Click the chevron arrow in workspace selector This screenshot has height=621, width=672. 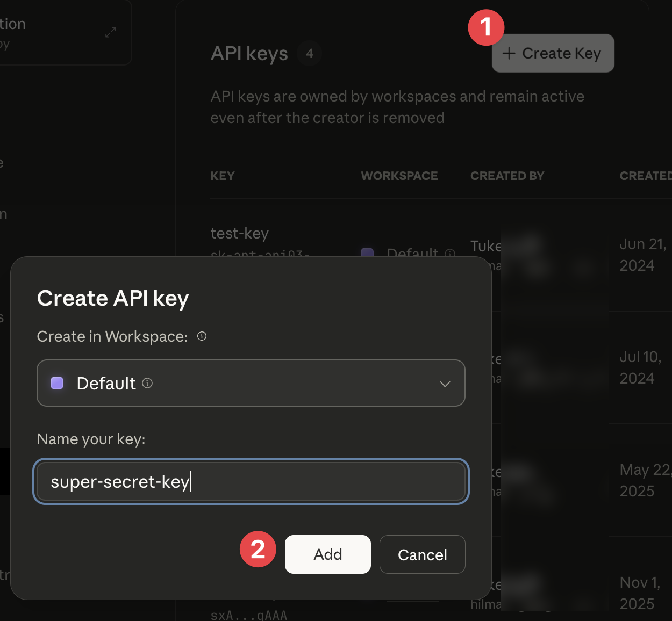click(445, 384)
